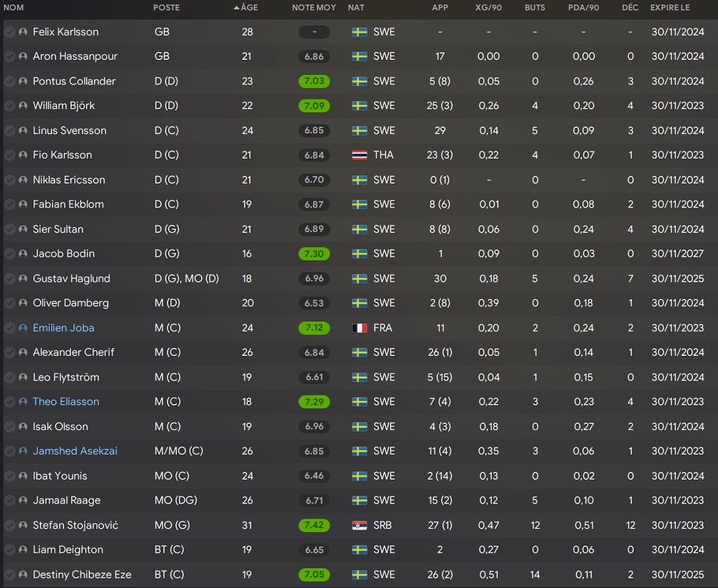Open the blue player icon beside Emilien Joba
This screenshot has width=718, height=588.
point(23,328)
